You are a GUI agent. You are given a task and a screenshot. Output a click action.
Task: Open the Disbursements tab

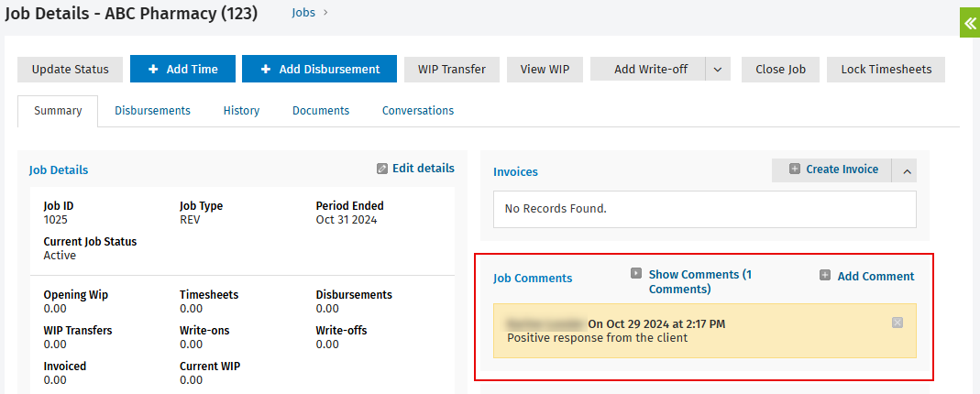[x=152, y=111]
